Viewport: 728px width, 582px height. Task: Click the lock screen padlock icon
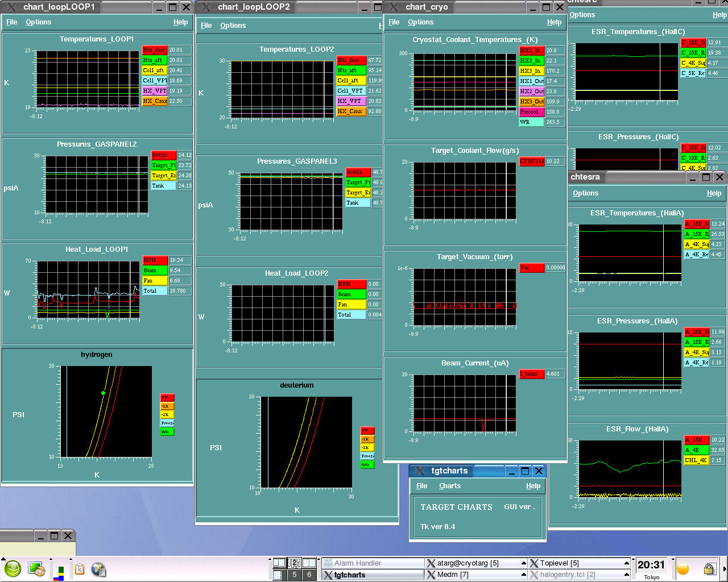[709, 569]
